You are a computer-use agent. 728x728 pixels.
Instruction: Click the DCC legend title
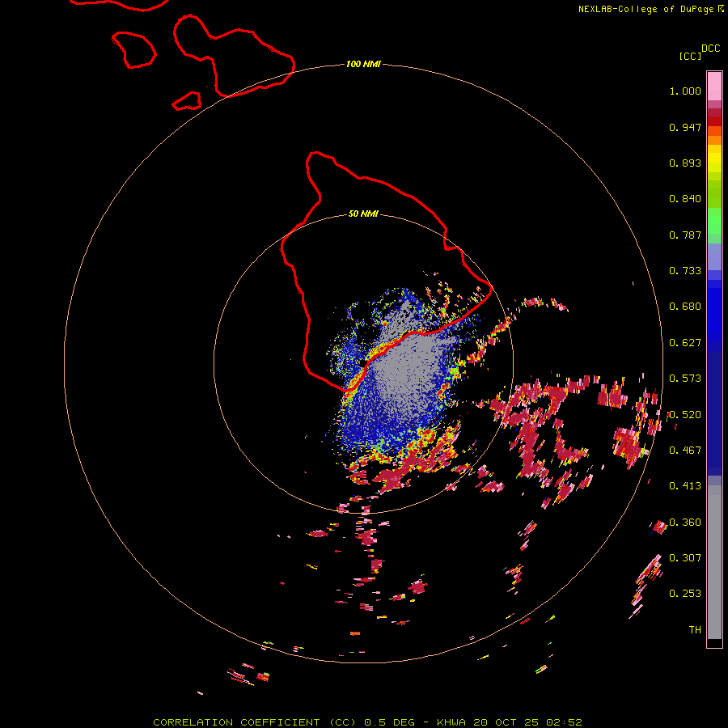710,49
